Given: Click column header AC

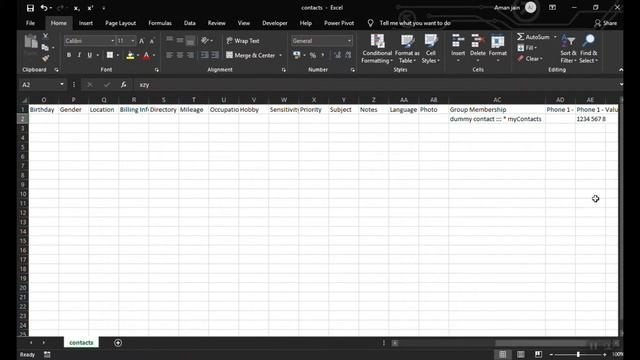Looking at the screenshot, I should pos(497,100).
